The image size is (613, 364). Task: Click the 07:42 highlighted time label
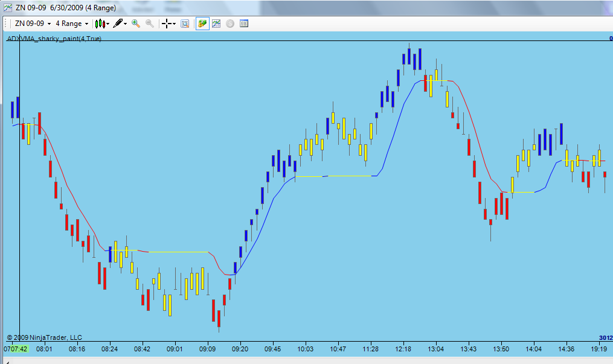click(19, 349)
